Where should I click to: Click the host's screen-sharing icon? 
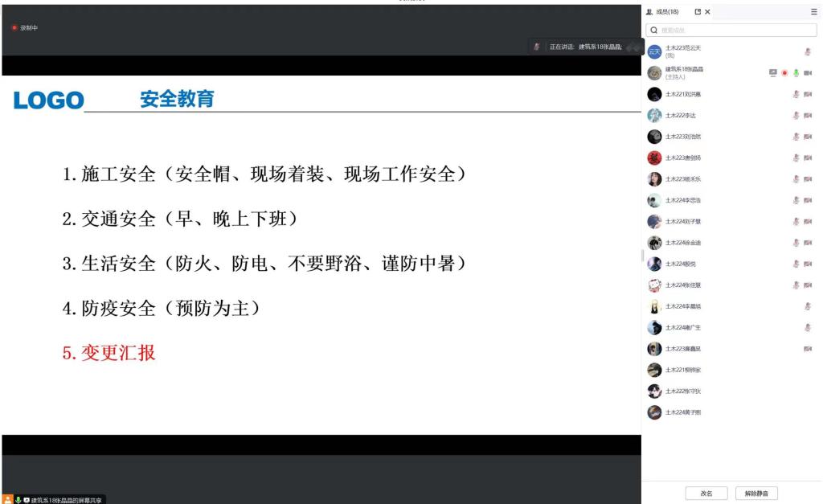[x=773, y=73]
